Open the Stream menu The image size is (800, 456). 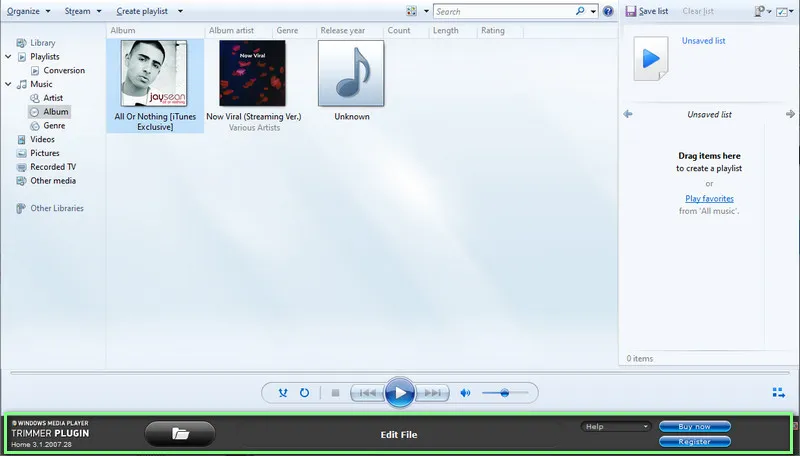click(x=81, y=11)
